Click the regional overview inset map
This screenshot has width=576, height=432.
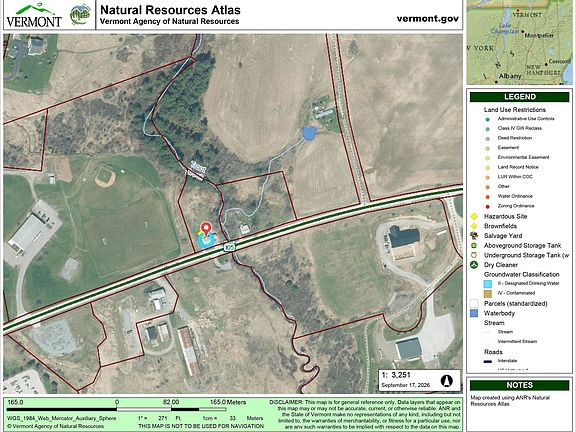click(519, 42)
